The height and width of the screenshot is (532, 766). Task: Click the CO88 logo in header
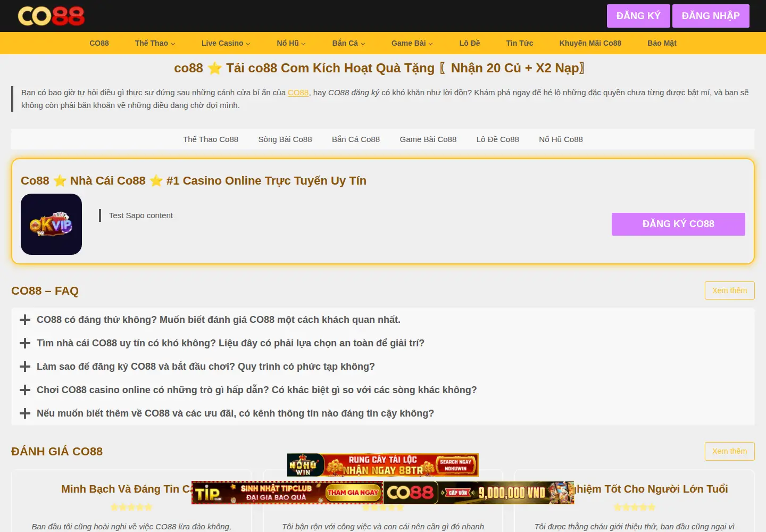tap(51, 16)
